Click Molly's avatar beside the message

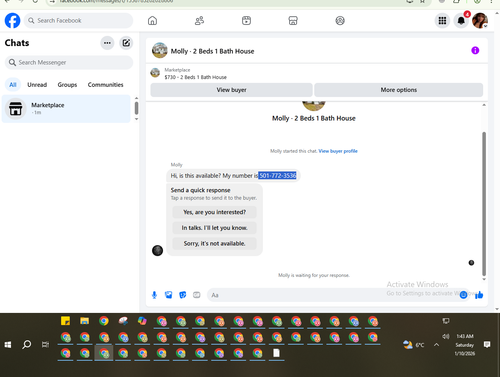click(157, 250)
